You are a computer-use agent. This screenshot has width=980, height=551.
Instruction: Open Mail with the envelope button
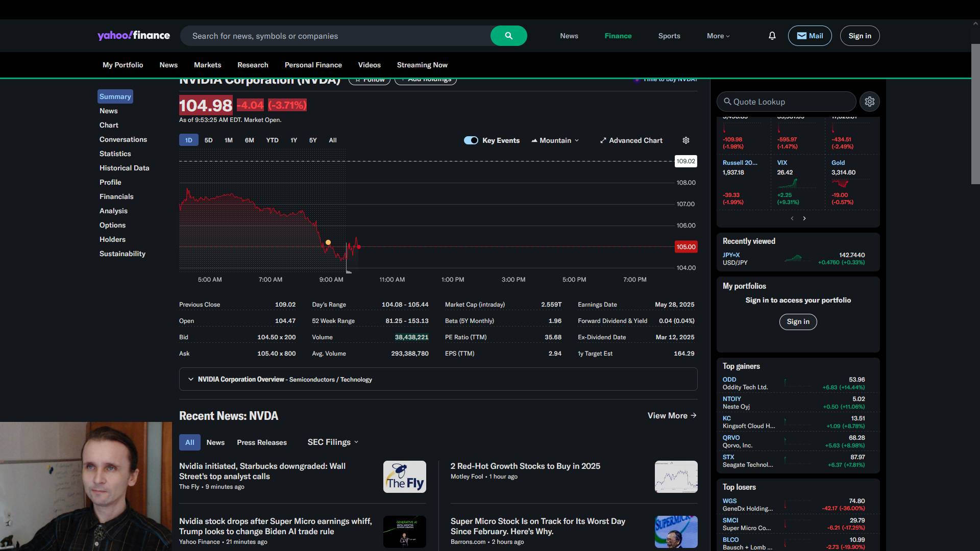coord(810,36)
